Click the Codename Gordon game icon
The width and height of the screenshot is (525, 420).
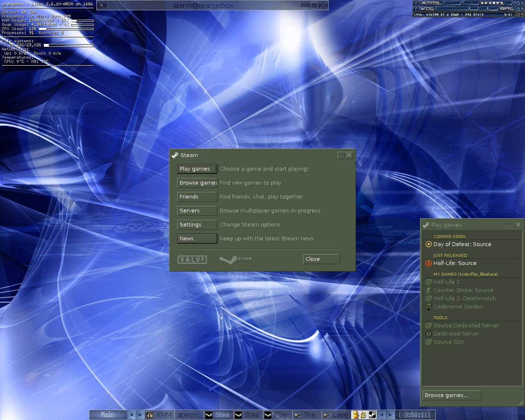click(429, 307)
